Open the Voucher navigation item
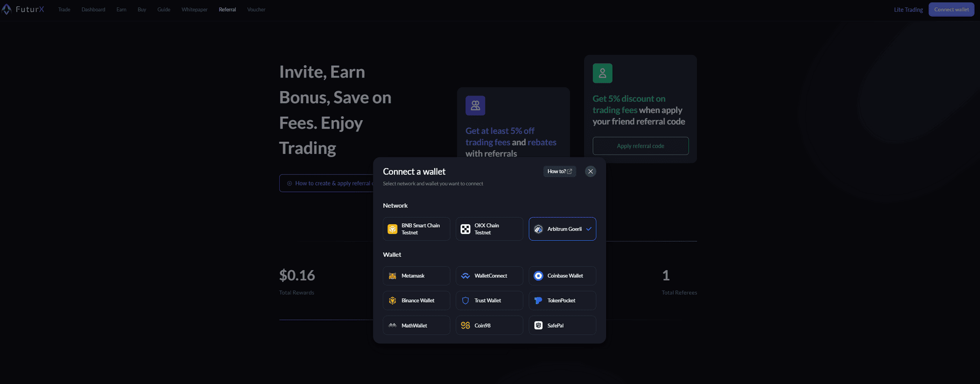Viewport: 980px width, 384px height. click(256, 9)
